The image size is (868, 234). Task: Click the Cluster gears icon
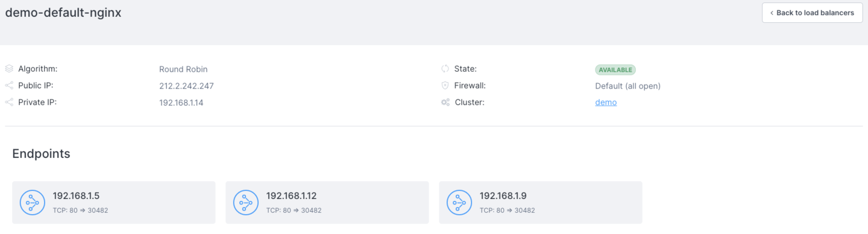click(x=445, y=103)
